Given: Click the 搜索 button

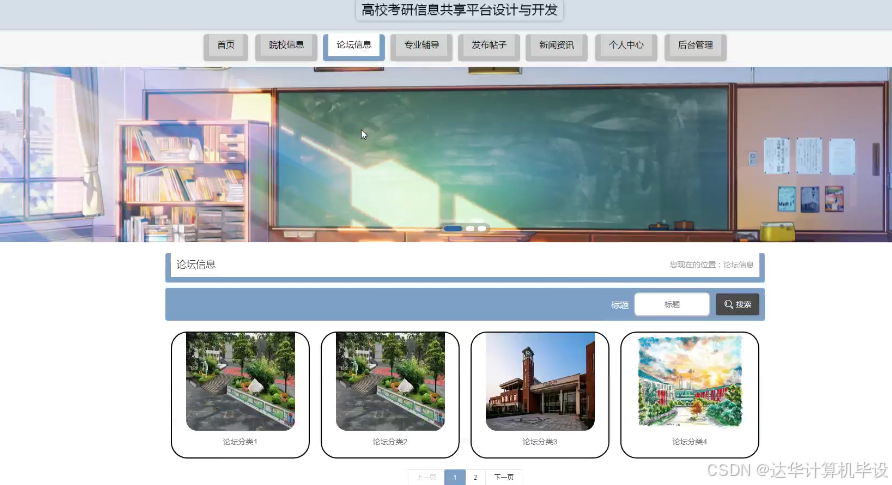Looking at the screenshot, I should click(x=738, y=304).
